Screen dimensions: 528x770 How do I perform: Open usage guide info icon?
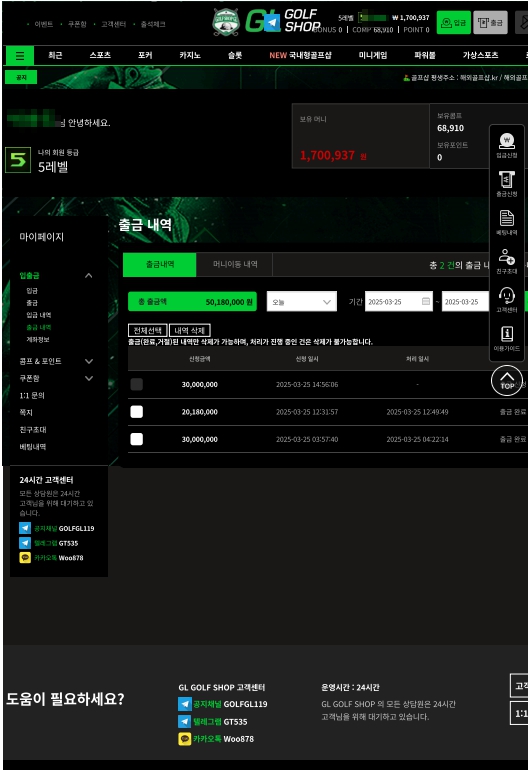point(506,339)
